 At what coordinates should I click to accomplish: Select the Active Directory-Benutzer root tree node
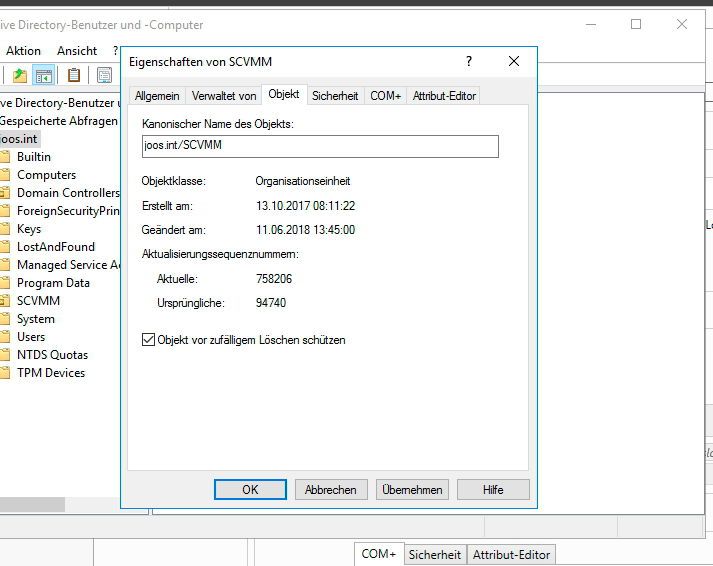coord(59,103)
